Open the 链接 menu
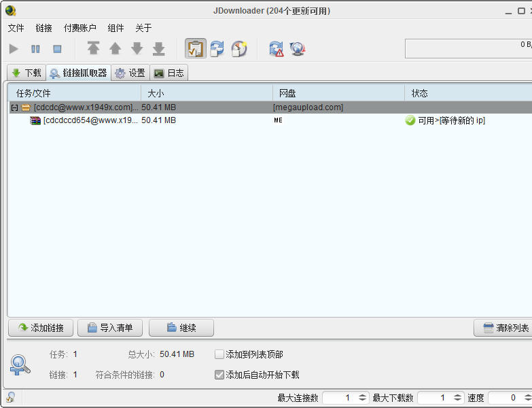Viewport: 532px width, 408px height. [43, 28]
